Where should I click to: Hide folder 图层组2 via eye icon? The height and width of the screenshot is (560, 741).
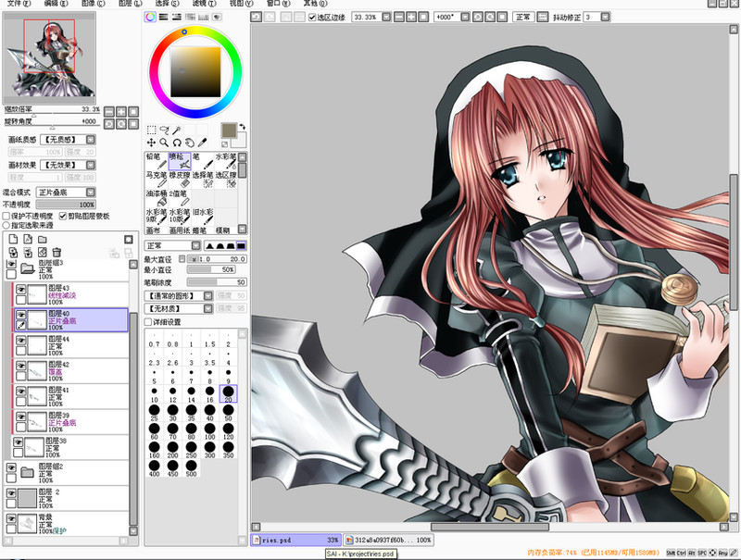(x=11, y=467)
